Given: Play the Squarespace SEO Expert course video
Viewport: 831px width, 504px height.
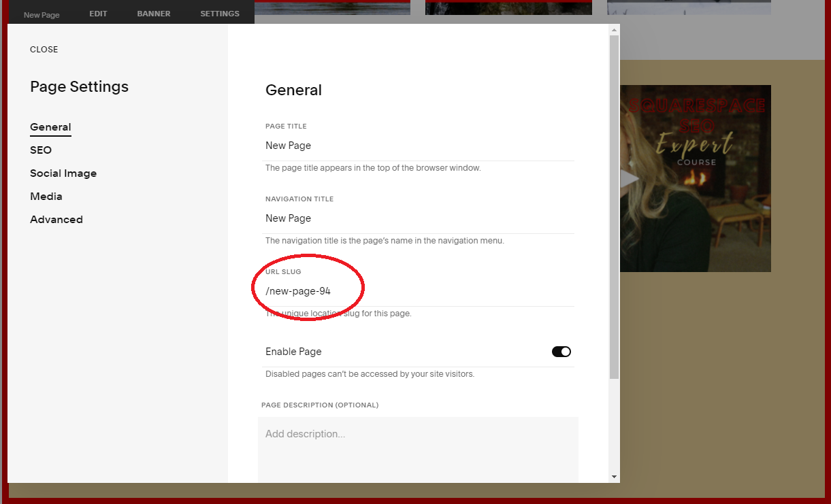Looking at the screenshot, I should (630, 178).
